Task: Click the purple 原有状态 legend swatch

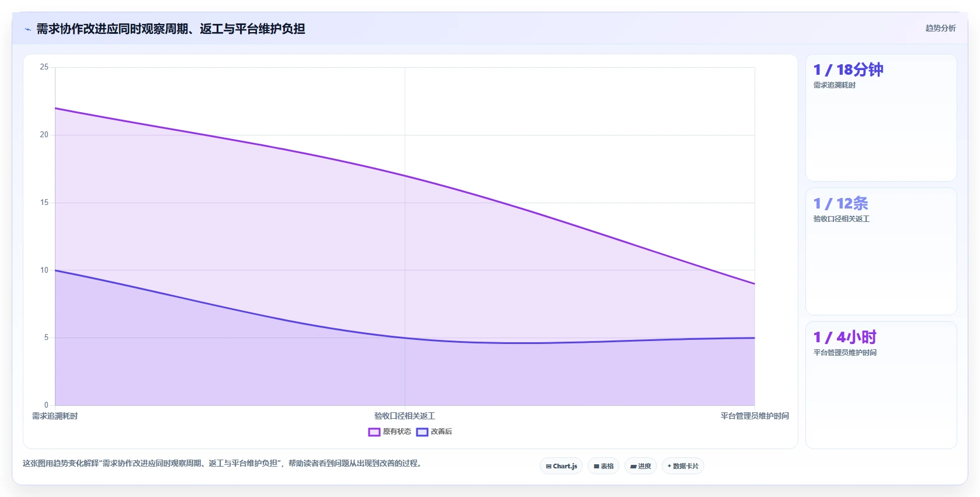Action: (374, 432)
